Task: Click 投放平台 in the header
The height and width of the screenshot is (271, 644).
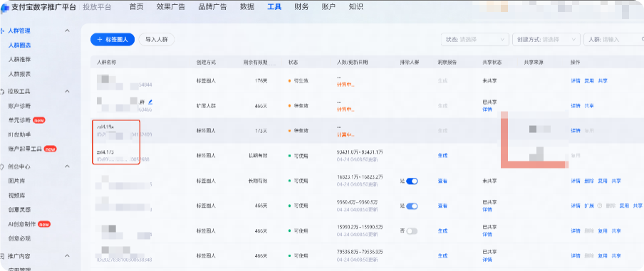Action: (97, 6)
